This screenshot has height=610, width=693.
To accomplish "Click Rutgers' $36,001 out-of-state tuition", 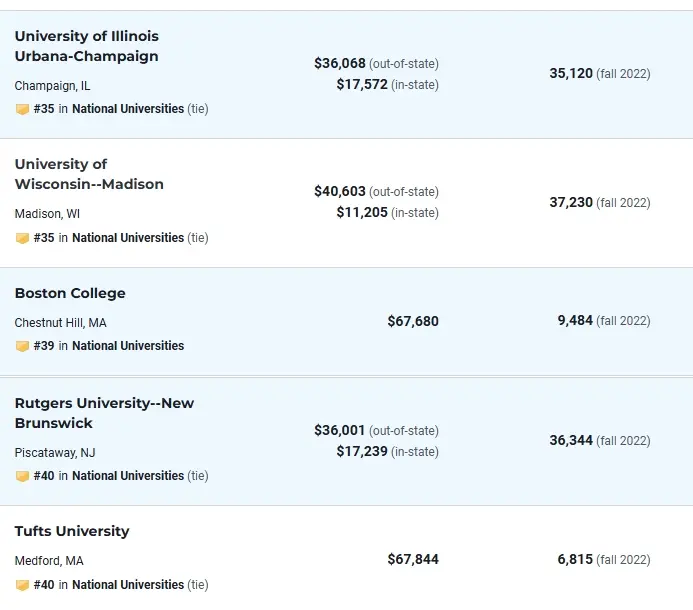I will [340, 430].
